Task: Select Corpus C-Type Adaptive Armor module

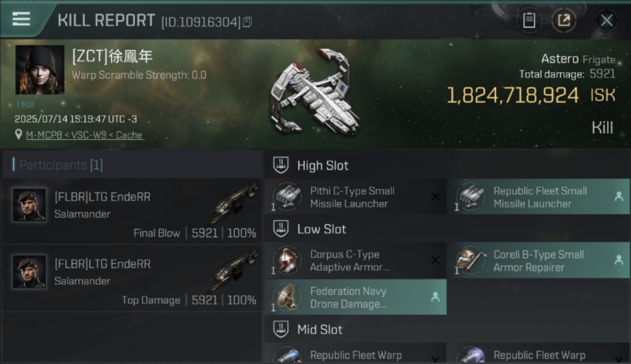Action: 355,261
